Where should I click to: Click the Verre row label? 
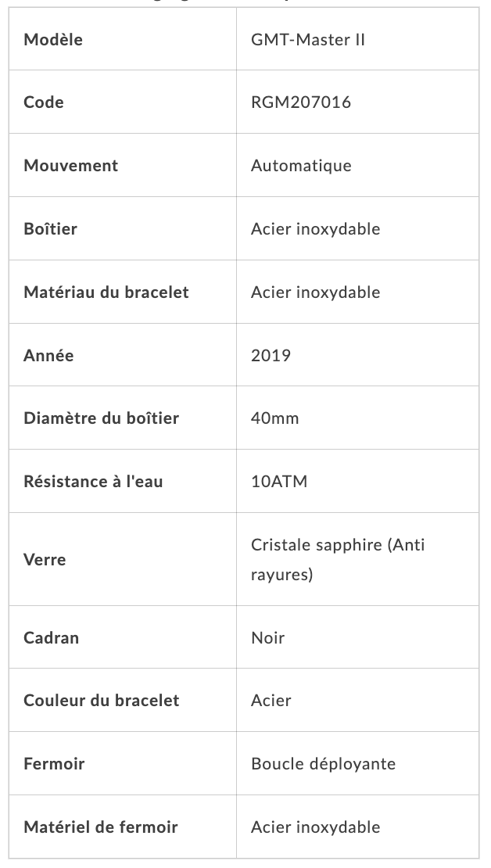click(45, 559)
